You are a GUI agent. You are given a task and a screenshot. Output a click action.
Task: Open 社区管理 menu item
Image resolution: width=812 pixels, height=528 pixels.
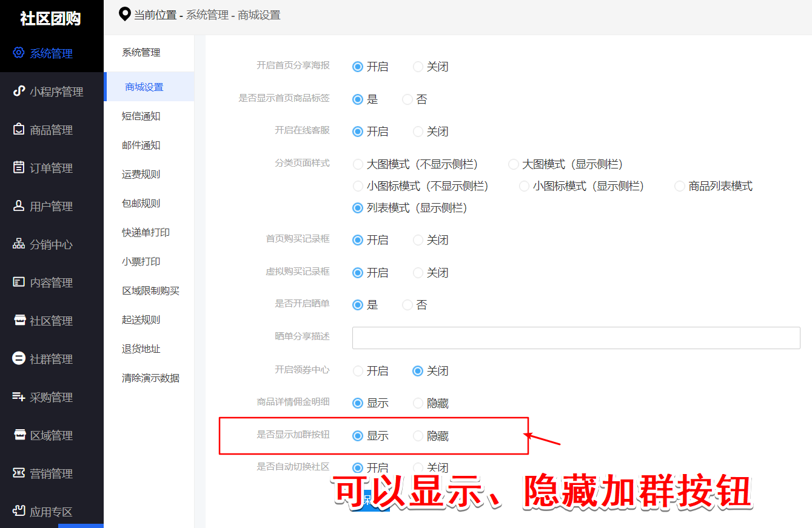tap(52, 321)
